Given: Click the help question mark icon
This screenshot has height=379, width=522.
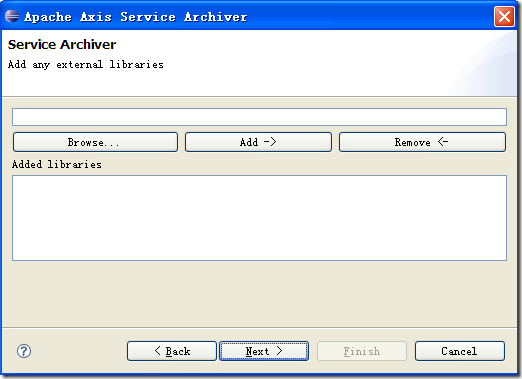Looking at the screenshot, I should click(24, 351).
